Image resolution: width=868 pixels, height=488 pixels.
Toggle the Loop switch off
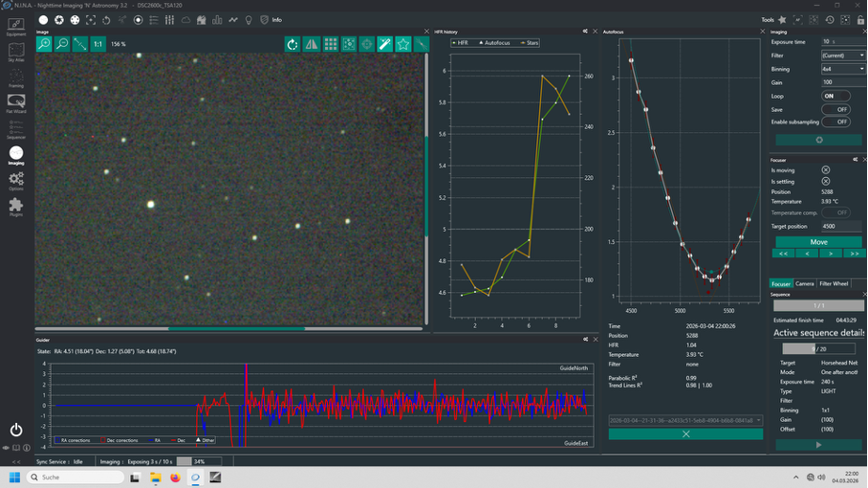(835, 96)
